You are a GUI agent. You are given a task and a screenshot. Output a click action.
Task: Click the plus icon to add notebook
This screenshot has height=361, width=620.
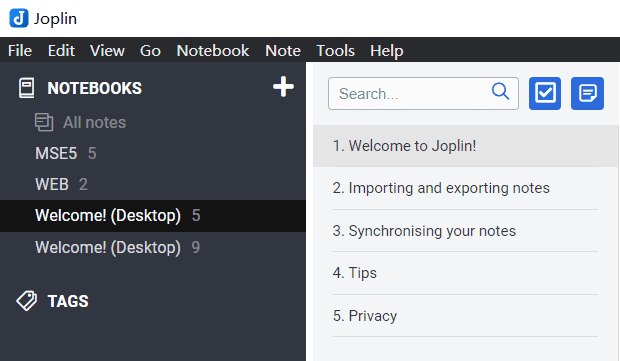(x=283, y=87)
